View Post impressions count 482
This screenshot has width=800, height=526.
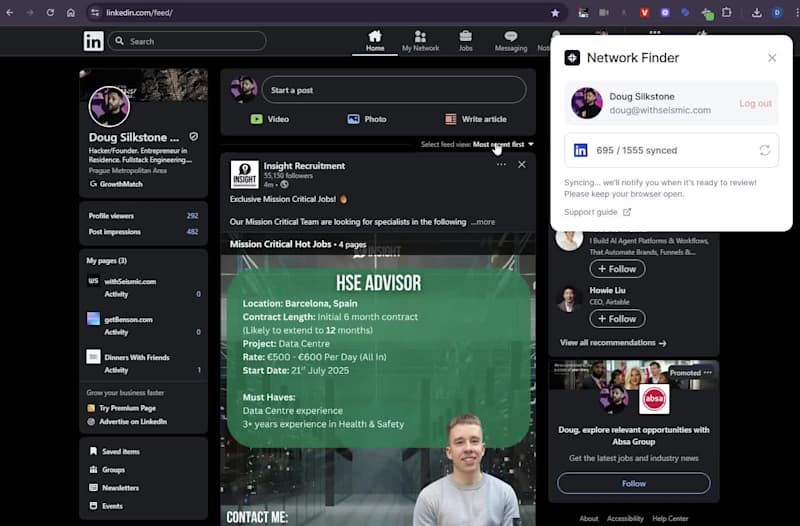(x=192, y=232)
